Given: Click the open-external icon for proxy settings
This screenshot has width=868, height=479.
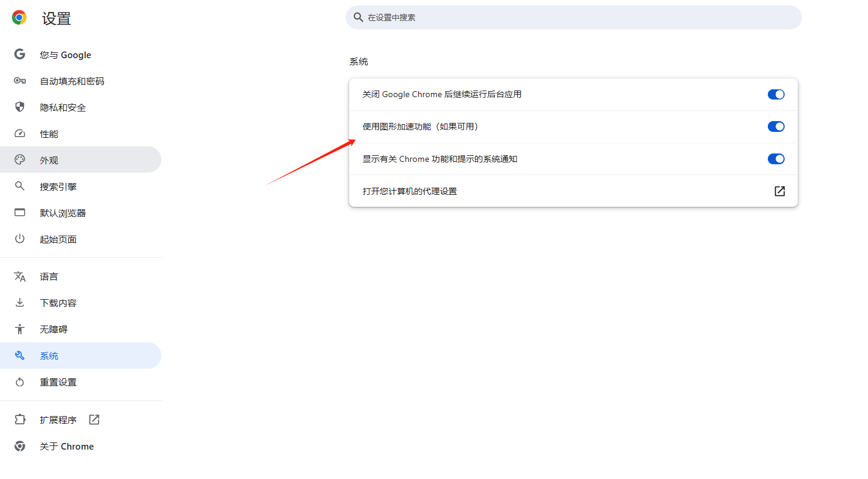Looking at the screenshot, I should pos(779,191).
